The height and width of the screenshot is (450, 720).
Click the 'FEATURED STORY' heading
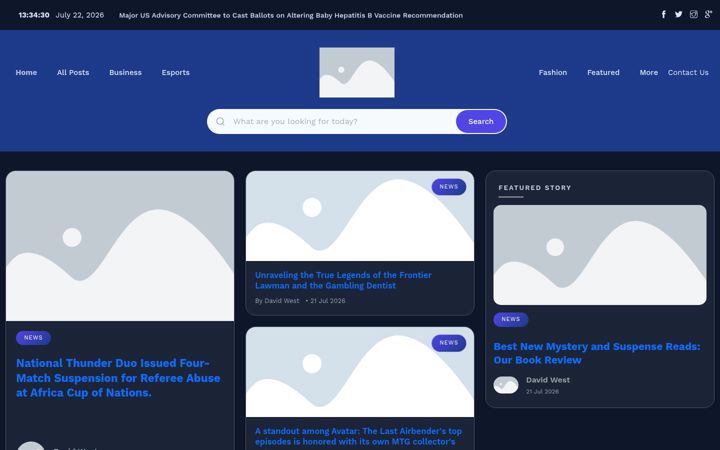[535, 188]
